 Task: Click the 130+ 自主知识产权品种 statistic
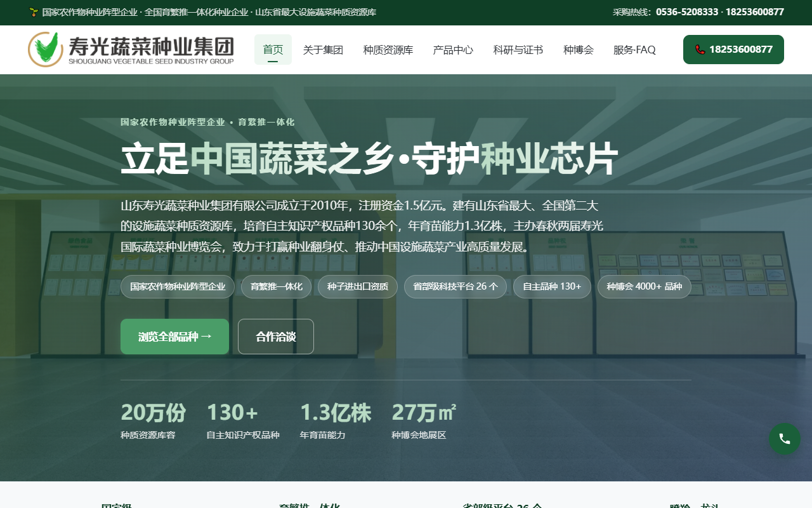tap(243, 420)
